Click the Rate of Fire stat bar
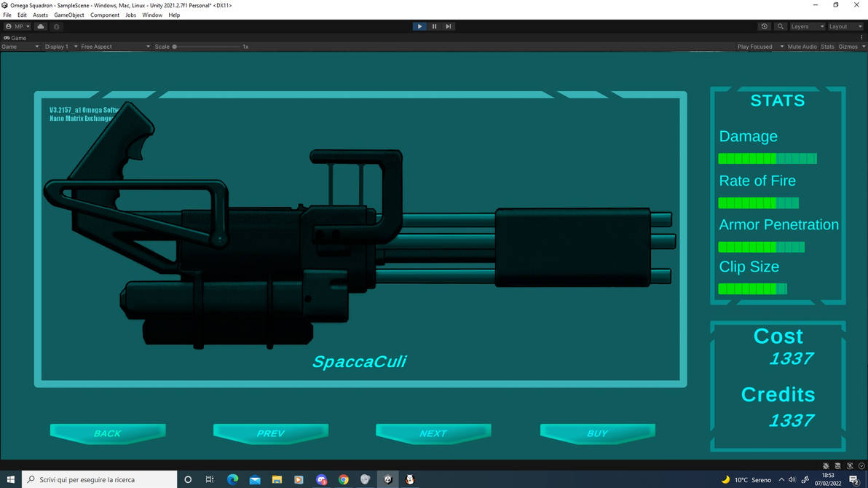 pyautogui.click(x=758, y=203)
